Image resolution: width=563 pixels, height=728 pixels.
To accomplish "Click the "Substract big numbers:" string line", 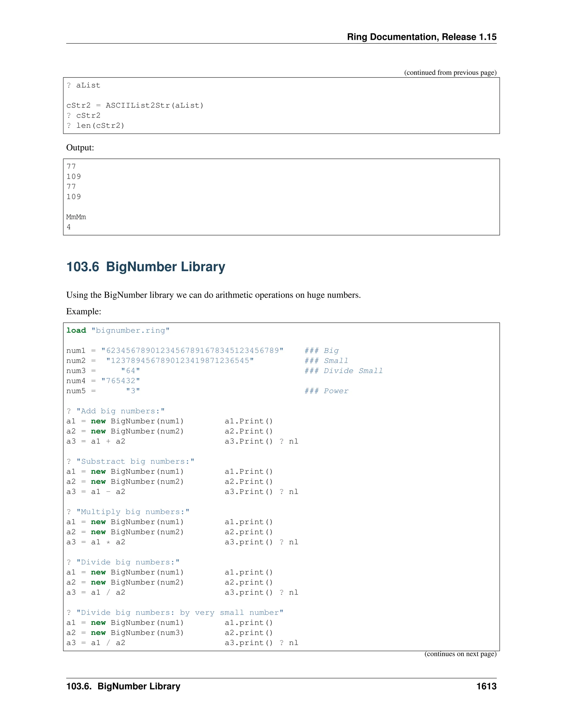I will pyautogui.click(x=130, y=461).
